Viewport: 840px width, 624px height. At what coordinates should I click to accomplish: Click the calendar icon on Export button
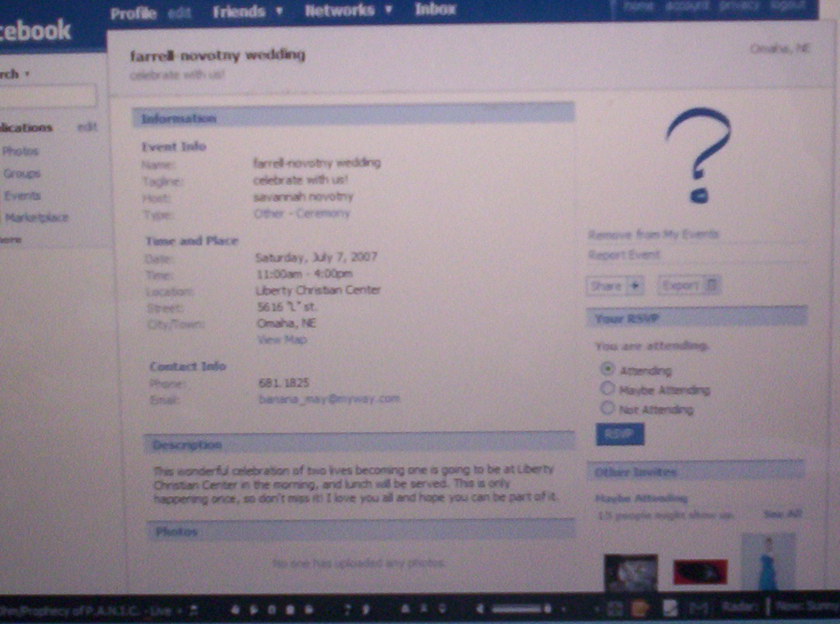pos(712,285)
